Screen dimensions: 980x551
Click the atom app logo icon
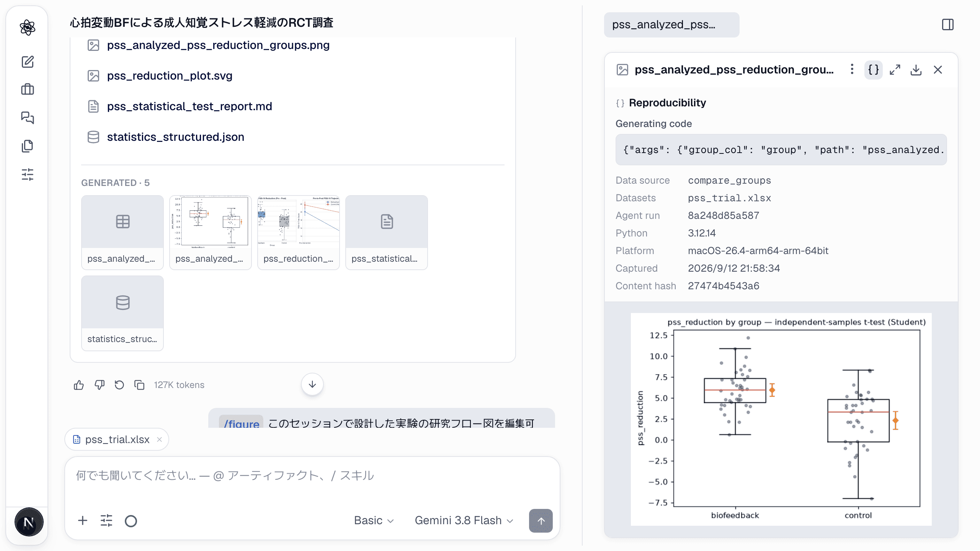tap(28, 28)
